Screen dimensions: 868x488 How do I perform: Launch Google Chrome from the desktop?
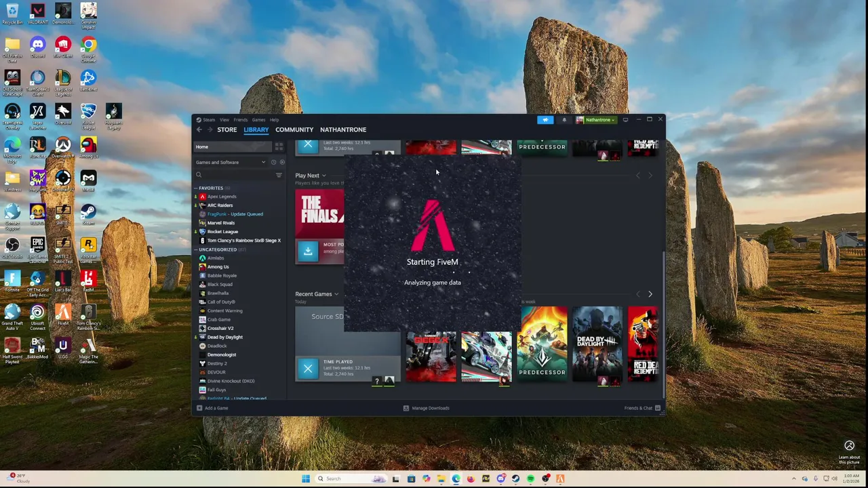(x=88, y=47)
